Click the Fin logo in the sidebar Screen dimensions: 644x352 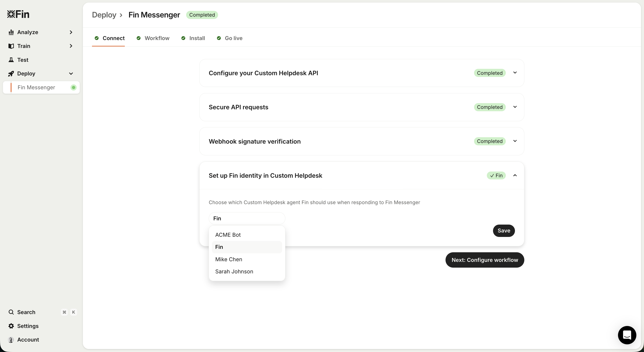tap(18, 14)
